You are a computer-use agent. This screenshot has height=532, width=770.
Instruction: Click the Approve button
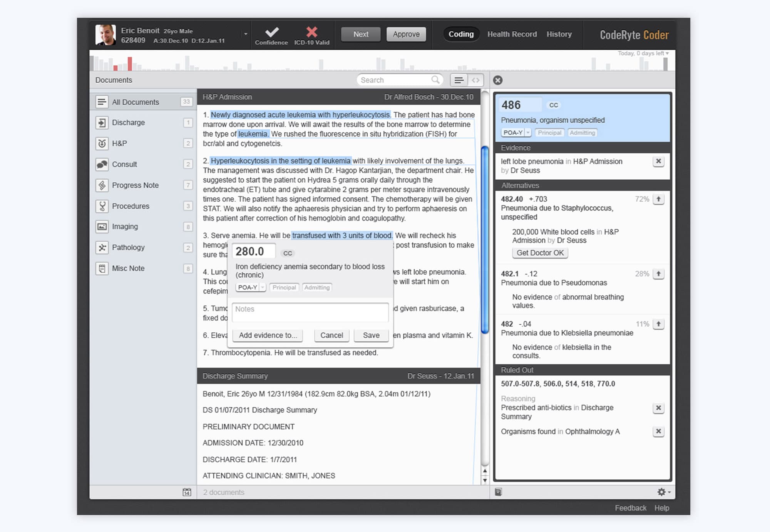[406, 34]
